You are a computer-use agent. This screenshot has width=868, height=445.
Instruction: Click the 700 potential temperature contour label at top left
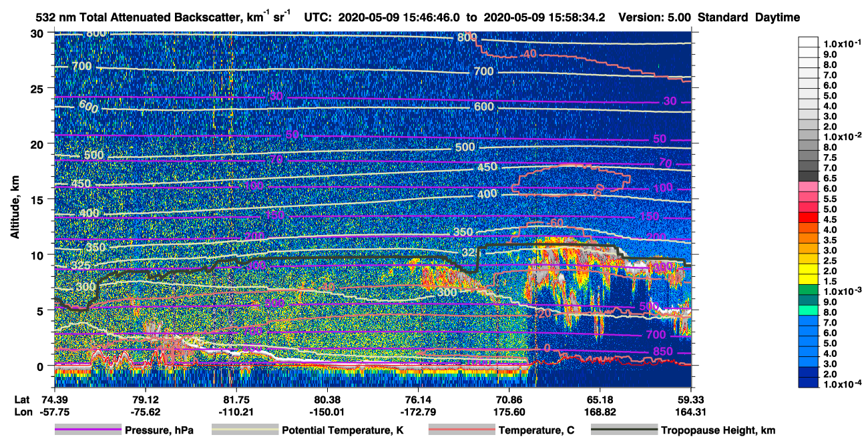(x=81, y=66)
